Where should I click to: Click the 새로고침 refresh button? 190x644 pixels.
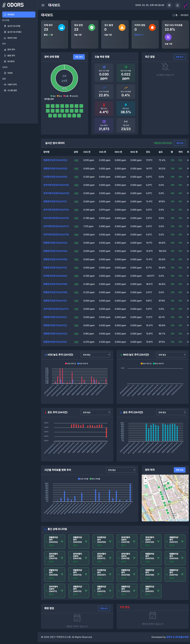pyautogui.click(x=179, y=143)
